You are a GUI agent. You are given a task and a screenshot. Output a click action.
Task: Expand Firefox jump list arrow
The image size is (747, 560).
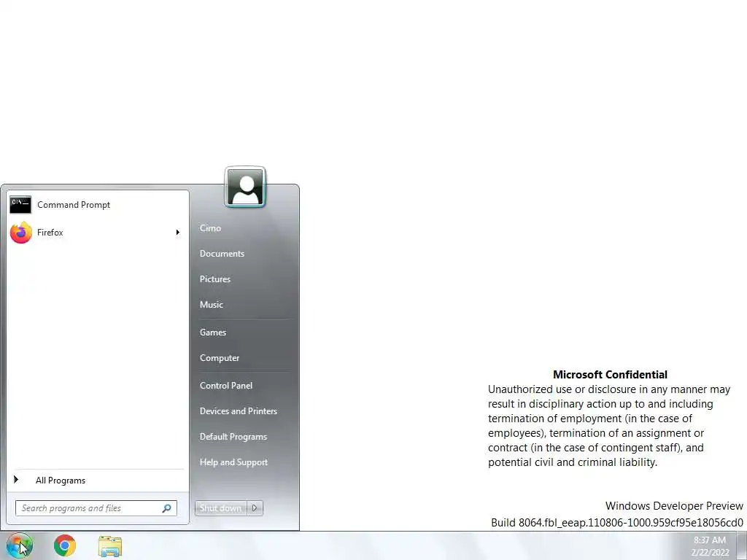tap(178, 233)
